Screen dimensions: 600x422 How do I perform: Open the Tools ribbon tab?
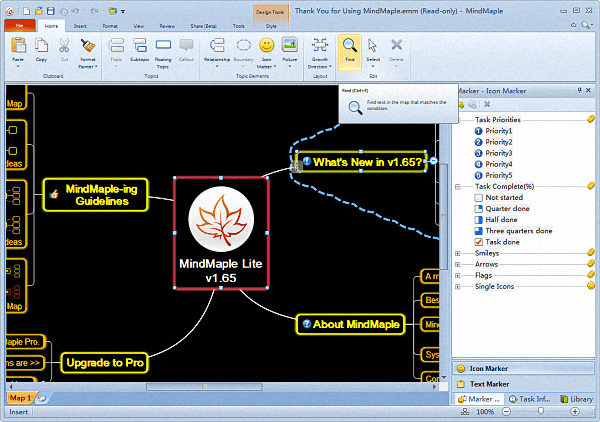(x=238, y=26)
